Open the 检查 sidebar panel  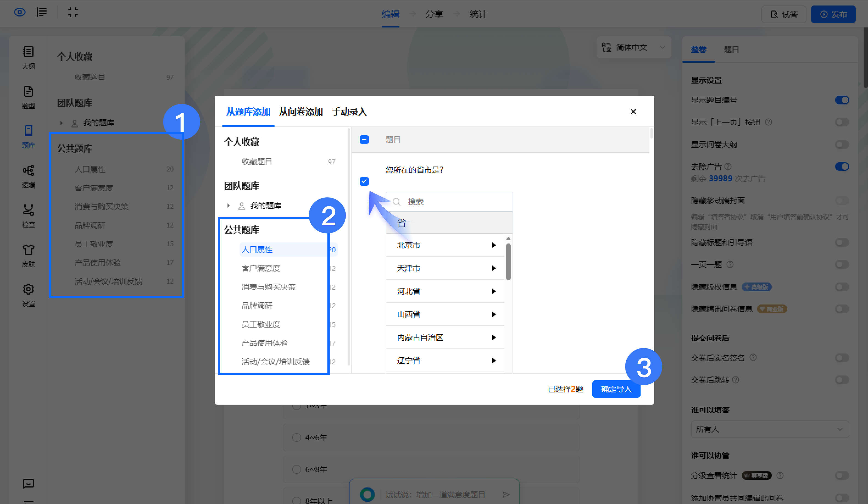(28, 216)
